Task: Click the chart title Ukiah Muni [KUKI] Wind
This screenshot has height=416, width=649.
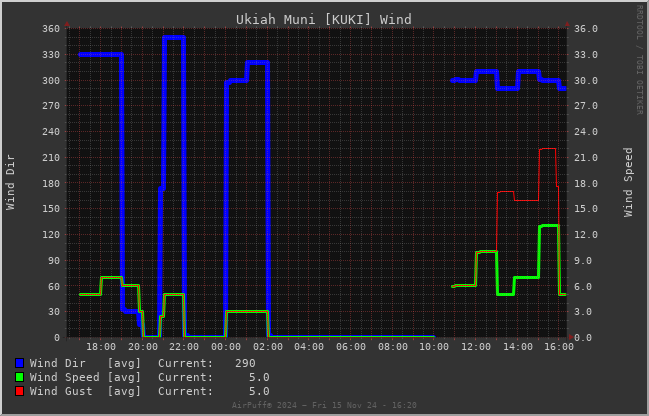Action: (x=324, y=19)
